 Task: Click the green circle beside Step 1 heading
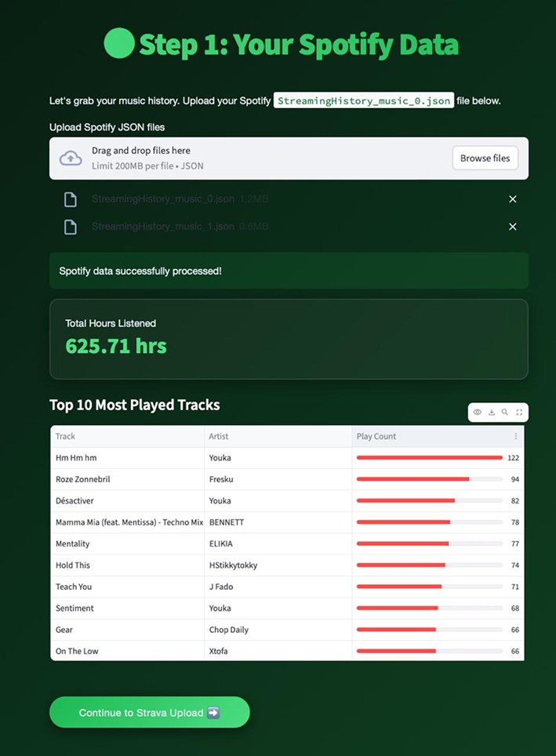click(119, 43)
